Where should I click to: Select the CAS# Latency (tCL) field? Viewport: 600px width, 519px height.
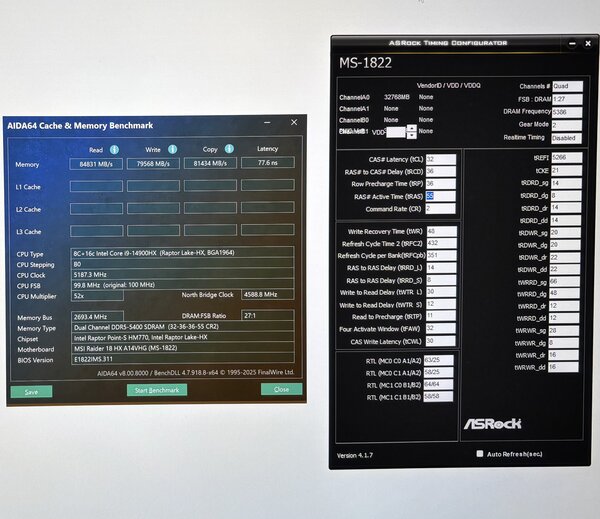441,159
